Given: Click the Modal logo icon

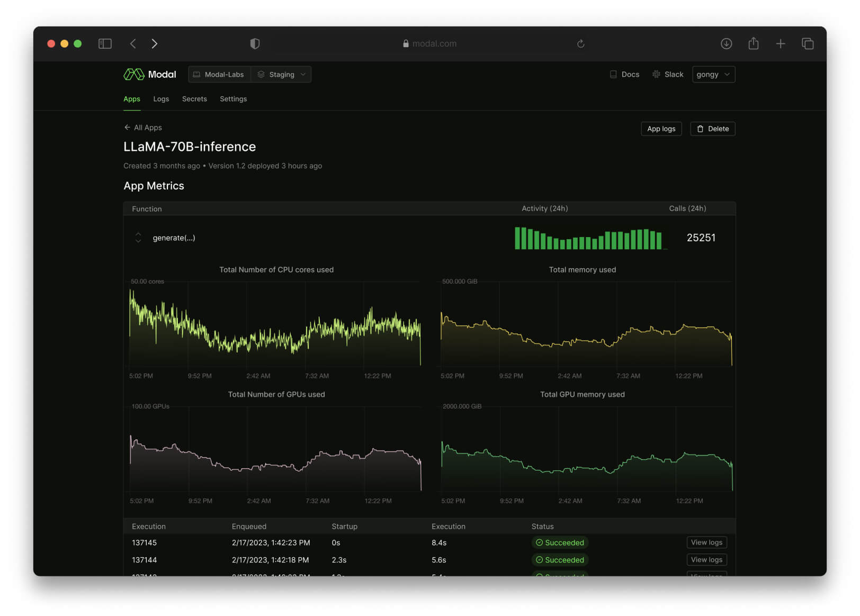Looking at the screenshot, I should [134, 74].
